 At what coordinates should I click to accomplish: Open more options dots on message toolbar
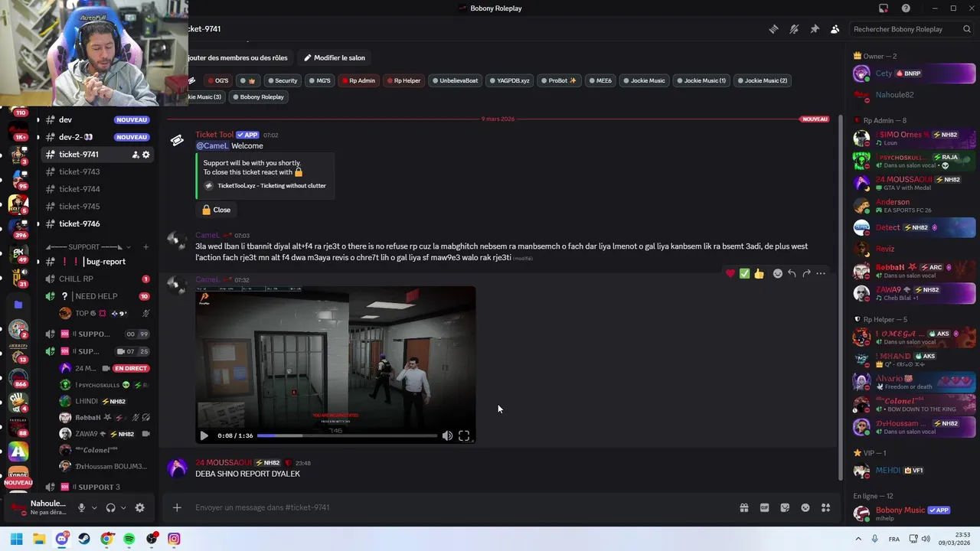[x=821, y=273]
